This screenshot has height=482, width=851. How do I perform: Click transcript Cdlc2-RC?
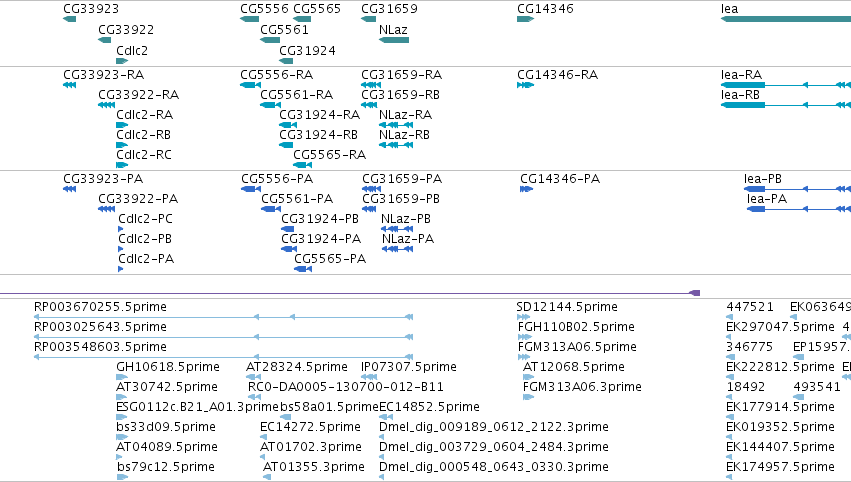pos(144,155)
